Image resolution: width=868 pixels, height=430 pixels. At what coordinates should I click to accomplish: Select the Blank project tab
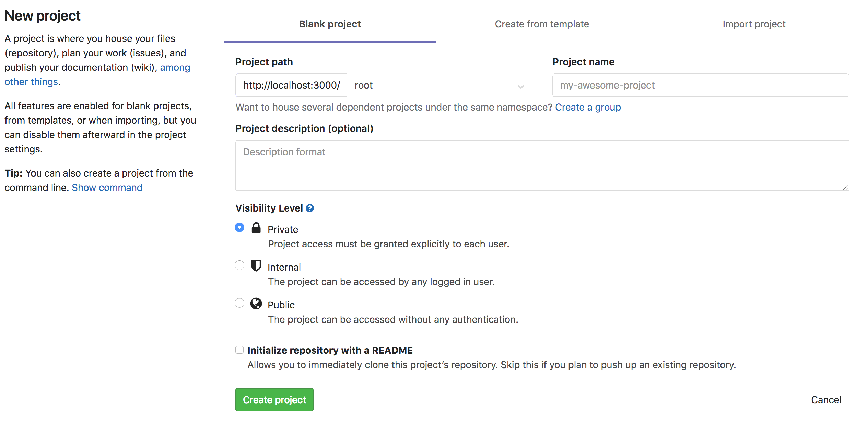pos(330,24)
